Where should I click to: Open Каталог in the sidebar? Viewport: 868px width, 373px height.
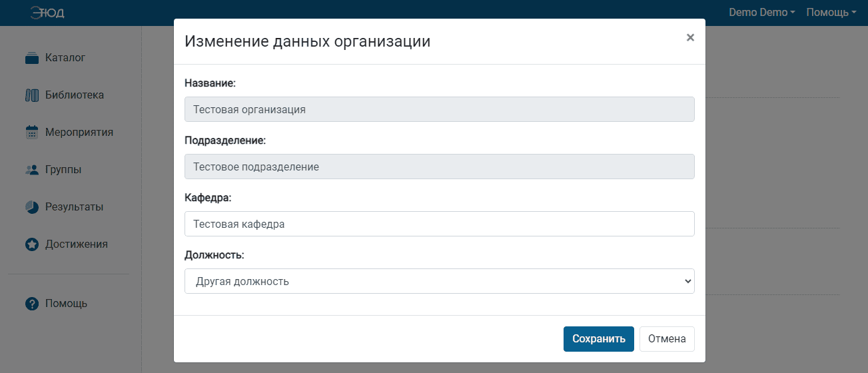click(x=65, y=58)
